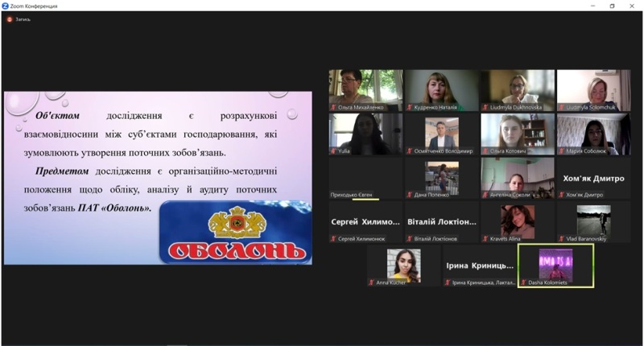Click muted mic icon of Liudmyla Dukhnovska

(485, 107)
